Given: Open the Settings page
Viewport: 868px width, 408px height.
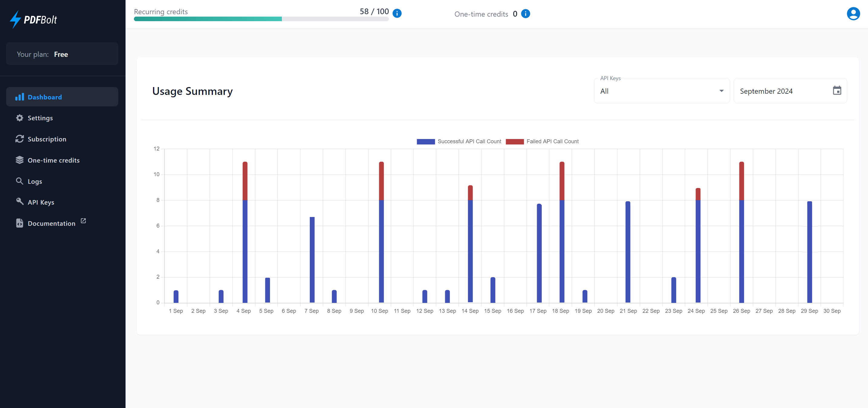Looking at the screenshot, I should pyautogui.click(x=62, y=118).
